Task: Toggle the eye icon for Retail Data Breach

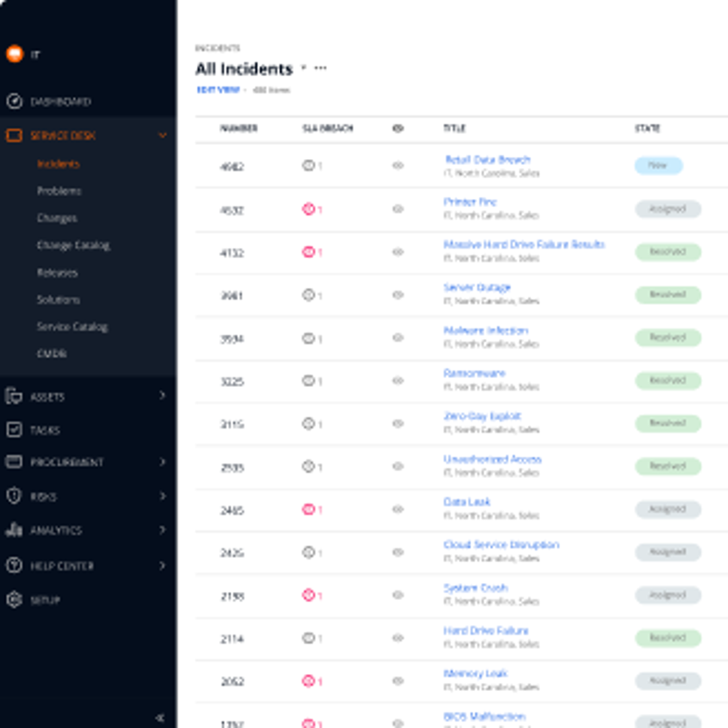Action: point(398,165)
